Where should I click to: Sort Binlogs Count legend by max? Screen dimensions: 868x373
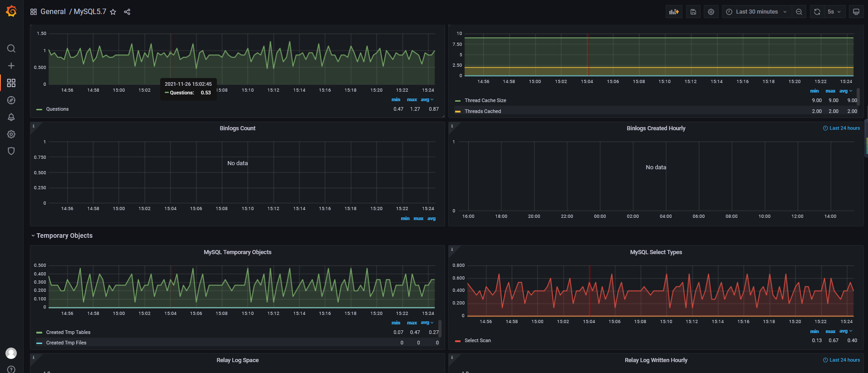[x=418, y=218]
